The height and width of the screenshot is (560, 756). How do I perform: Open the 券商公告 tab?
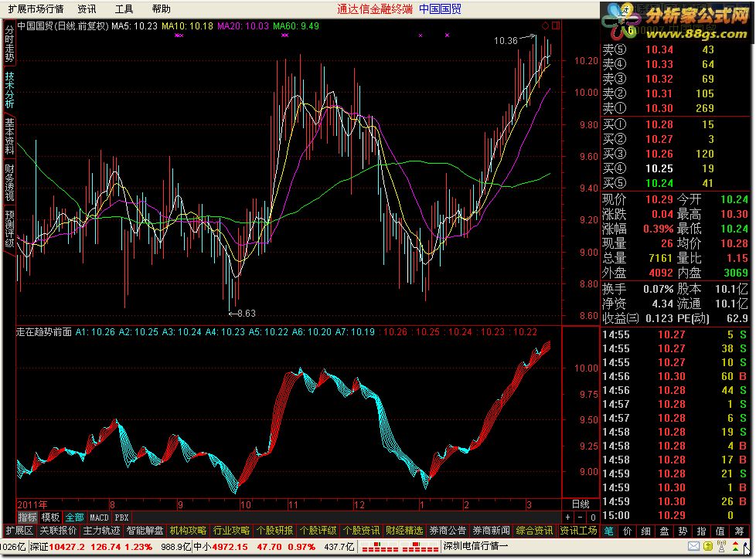448,531
